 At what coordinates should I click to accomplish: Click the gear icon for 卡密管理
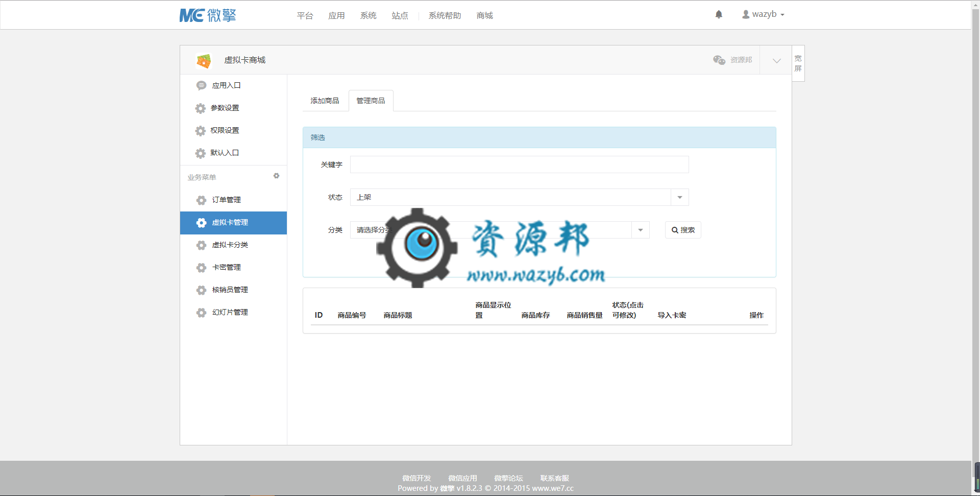tap(201, 268)
